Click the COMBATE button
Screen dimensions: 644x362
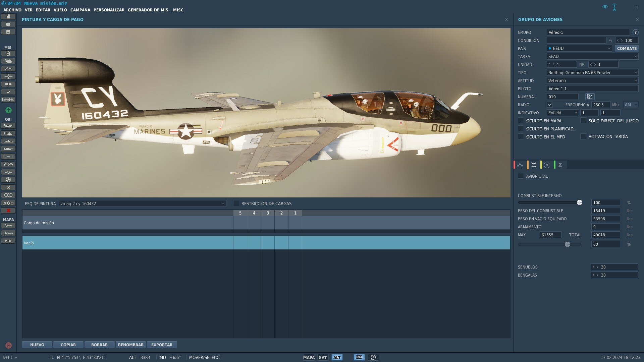pyautogui.click(x=627, y=48)
